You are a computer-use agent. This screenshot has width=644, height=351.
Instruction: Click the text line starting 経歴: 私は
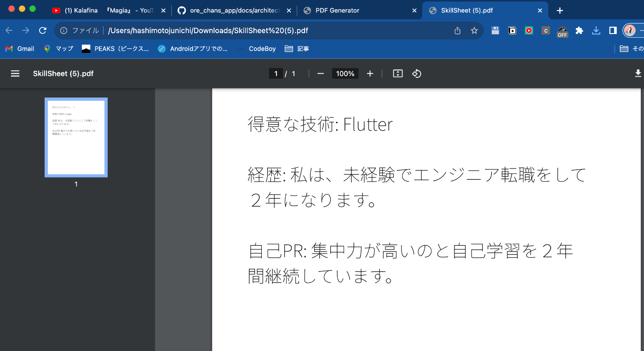click(x=417, y=175)
